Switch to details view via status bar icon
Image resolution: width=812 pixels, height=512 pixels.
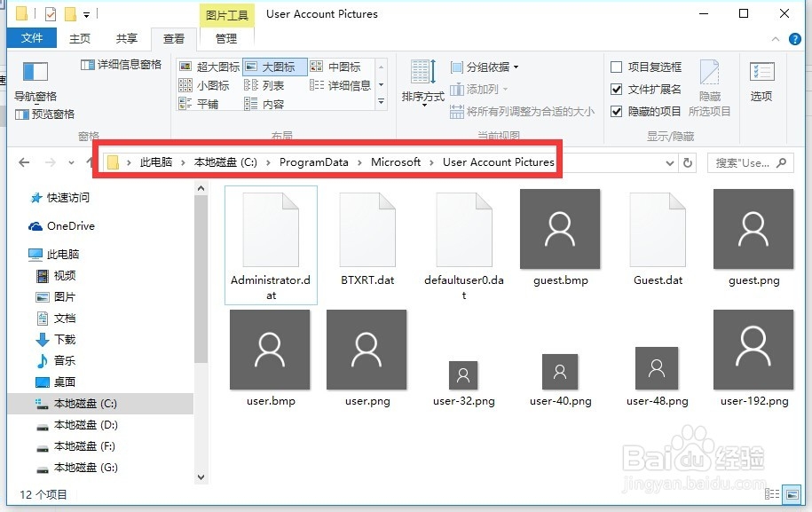tap(771, 494)
